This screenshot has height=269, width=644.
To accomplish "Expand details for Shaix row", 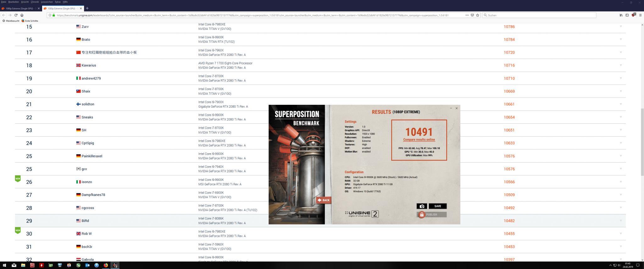I will (621, 91).
